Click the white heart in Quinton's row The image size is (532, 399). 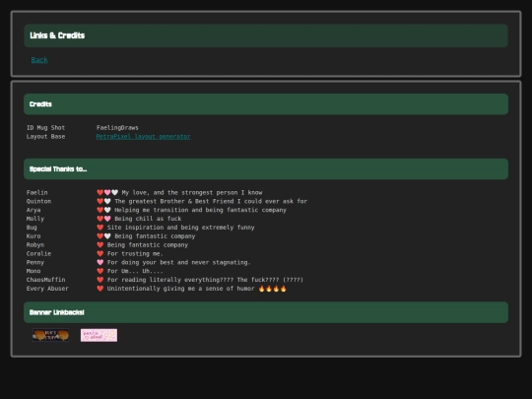(107, 201)
